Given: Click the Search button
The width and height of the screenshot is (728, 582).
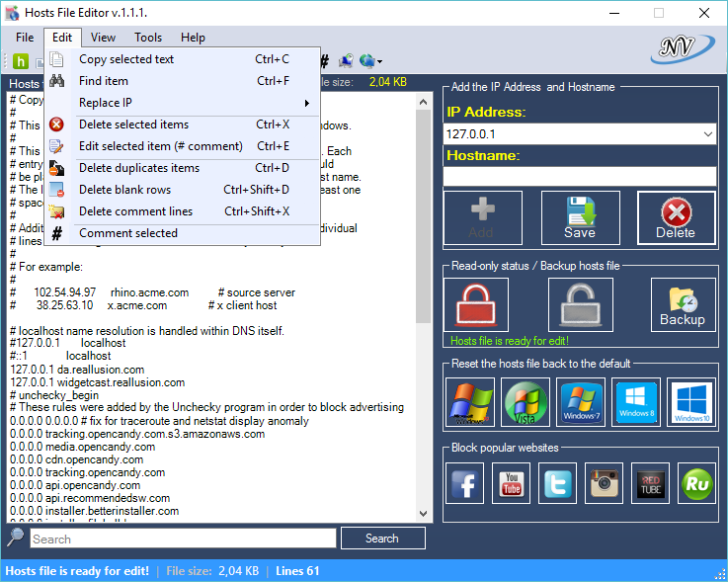Looking at the screenshot, I should (382, 539).
